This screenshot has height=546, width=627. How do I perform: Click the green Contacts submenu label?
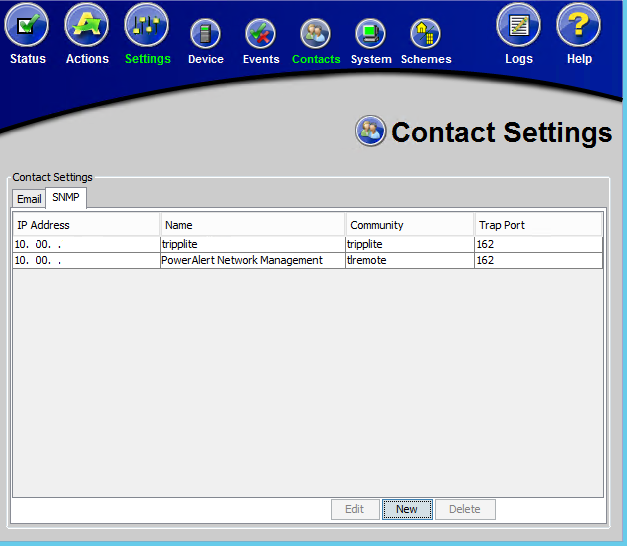[x=316, y=59]
